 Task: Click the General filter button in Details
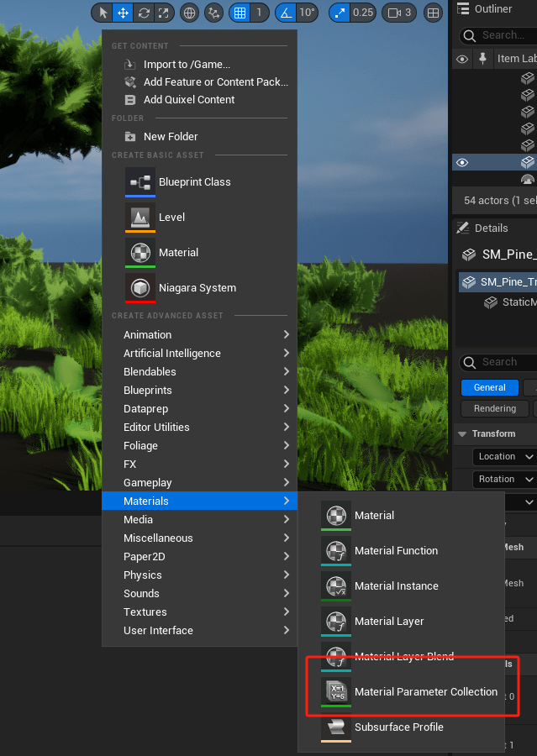click(x=489, y=387)
